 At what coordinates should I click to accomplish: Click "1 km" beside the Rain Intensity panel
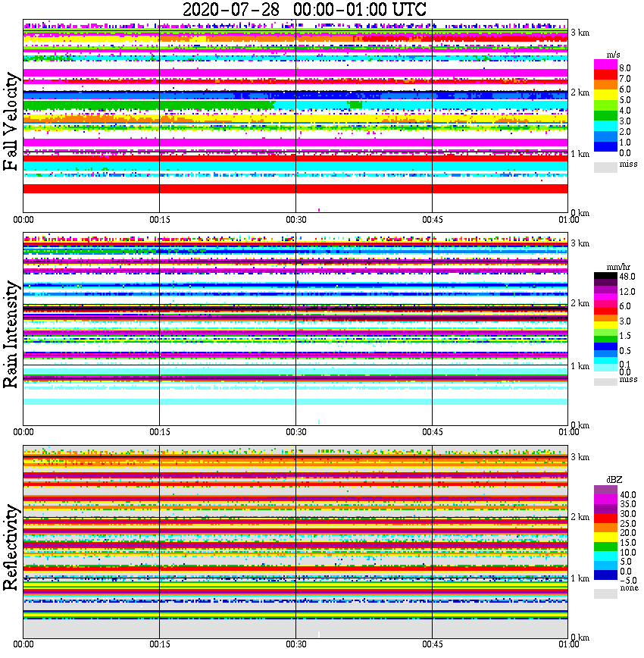pos(580,366)
